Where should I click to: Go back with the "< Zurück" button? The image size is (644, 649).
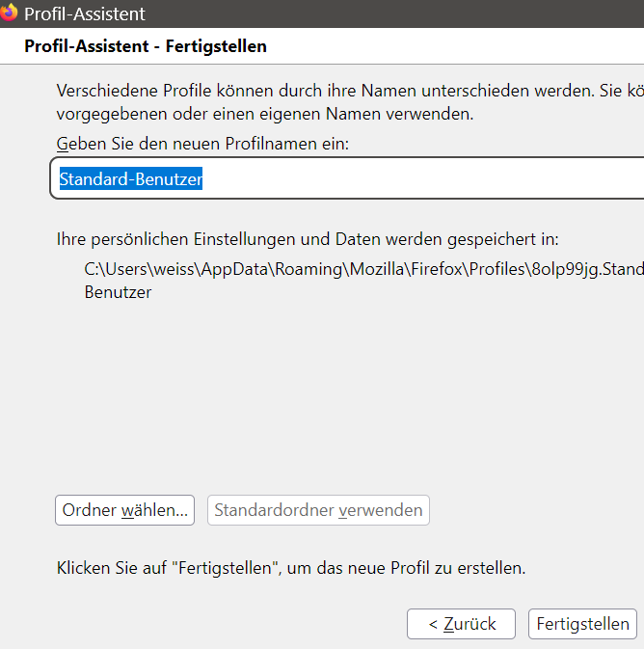point(462,624)
